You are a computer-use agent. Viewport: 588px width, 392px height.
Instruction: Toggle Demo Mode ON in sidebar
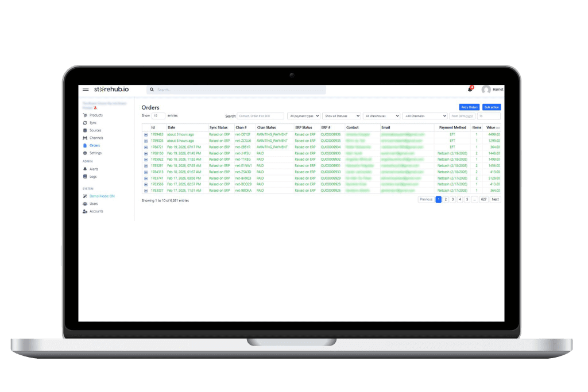tap(102, 196)
